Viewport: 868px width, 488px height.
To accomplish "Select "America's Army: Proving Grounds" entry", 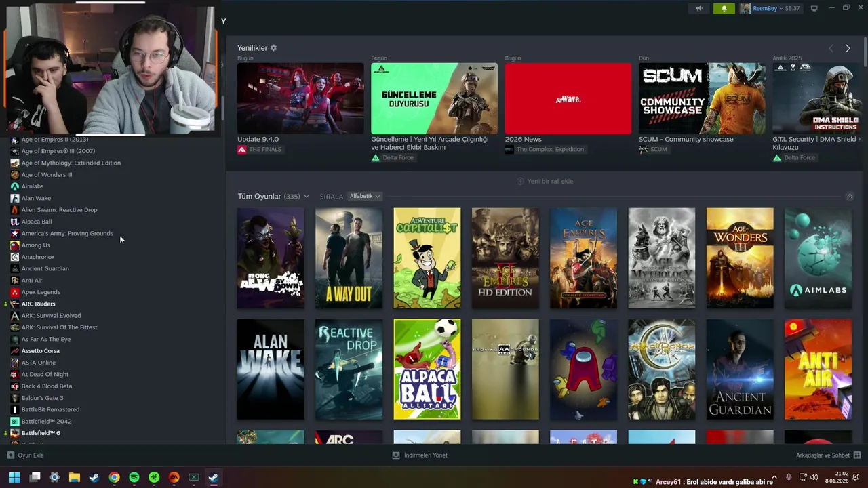I will [67, 234].
